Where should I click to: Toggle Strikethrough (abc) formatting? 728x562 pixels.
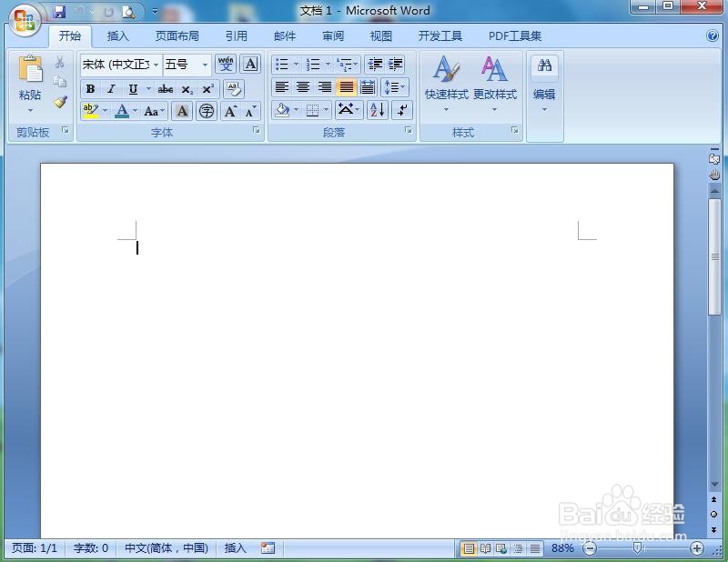pos(166,88)
